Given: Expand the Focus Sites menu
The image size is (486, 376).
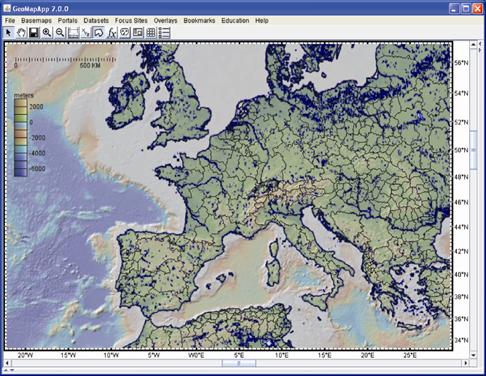Looking at the screenshot, I should [x=131, y=20].
